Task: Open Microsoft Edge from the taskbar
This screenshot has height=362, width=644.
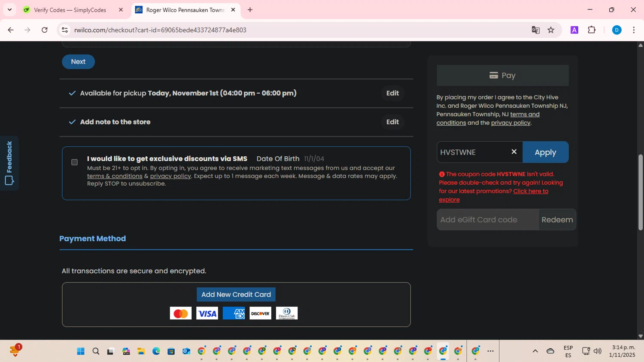Action: (156, 351)
